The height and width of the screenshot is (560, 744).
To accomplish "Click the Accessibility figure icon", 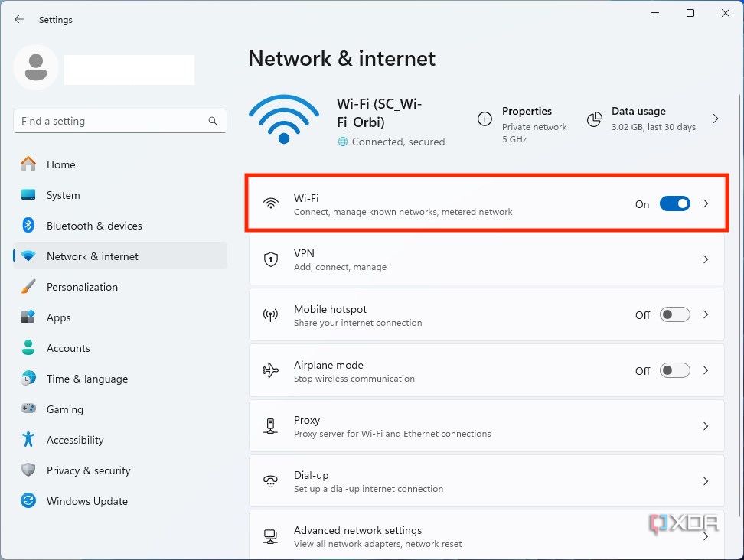I will coord(28,440).
